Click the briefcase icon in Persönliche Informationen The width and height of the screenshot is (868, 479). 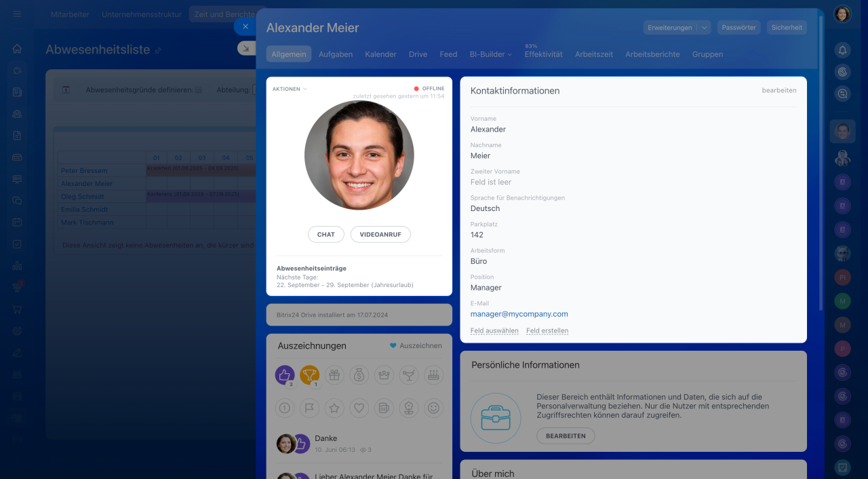tap(496, 419)
